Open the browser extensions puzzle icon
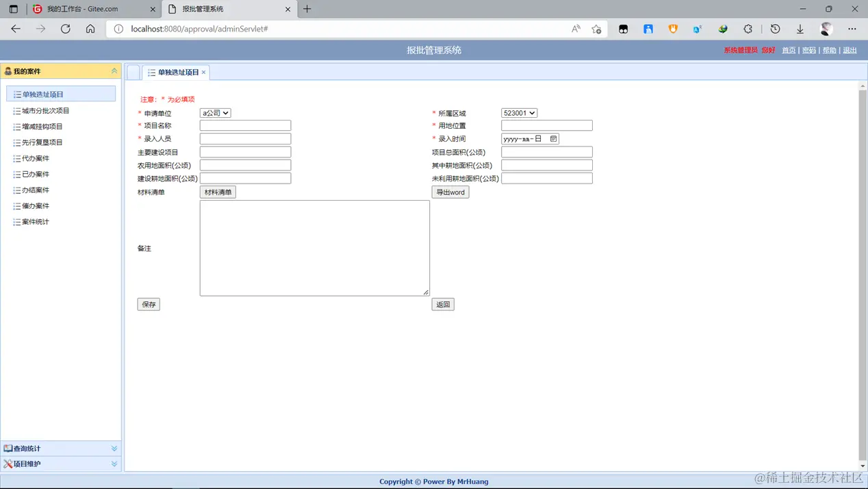 click(748, 29)
